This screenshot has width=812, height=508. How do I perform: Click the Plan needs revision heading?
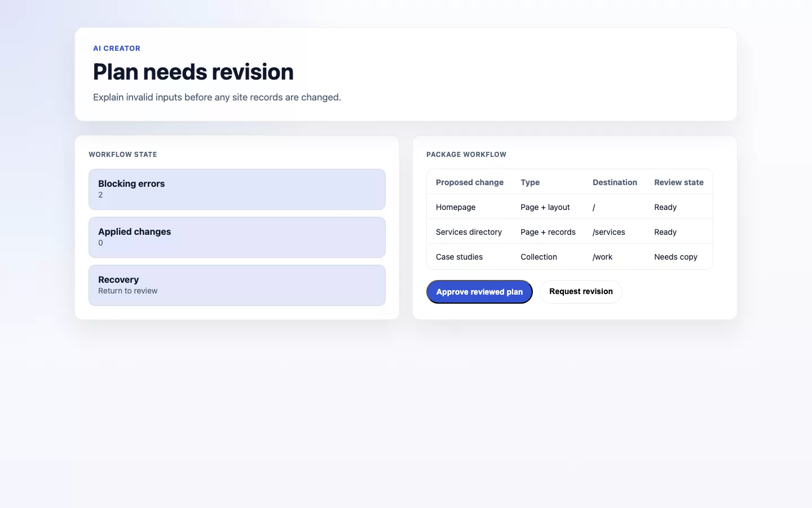pos(193,72)
